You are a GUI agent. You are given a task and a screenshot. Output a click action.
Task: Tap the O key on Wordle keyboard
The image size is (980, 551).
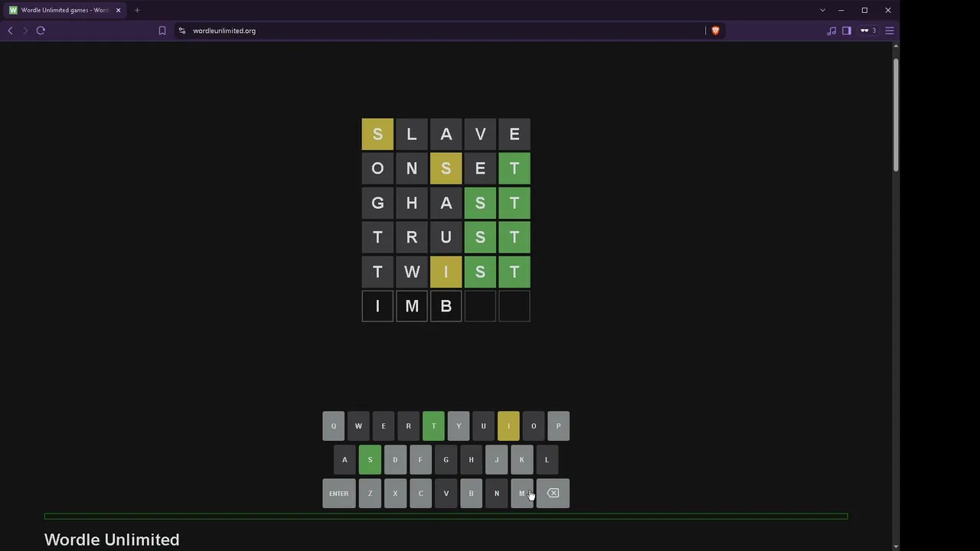pyautogui.click(x=534, y=426)
